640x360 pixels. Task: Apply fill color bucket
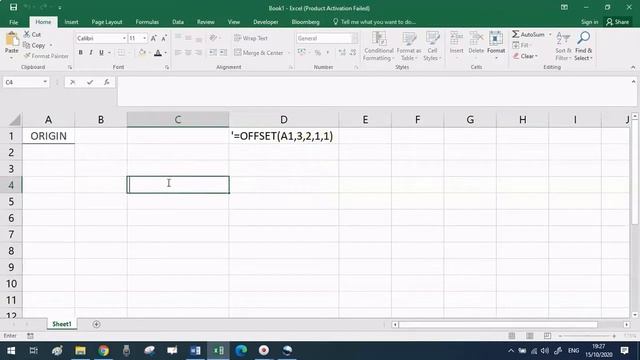142,53
